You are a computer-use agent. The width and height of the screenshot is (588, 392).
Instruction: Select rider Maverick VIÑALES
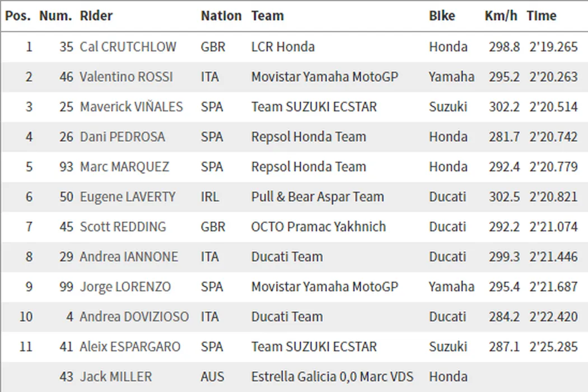pyautogui.click(x=131, y=106)
